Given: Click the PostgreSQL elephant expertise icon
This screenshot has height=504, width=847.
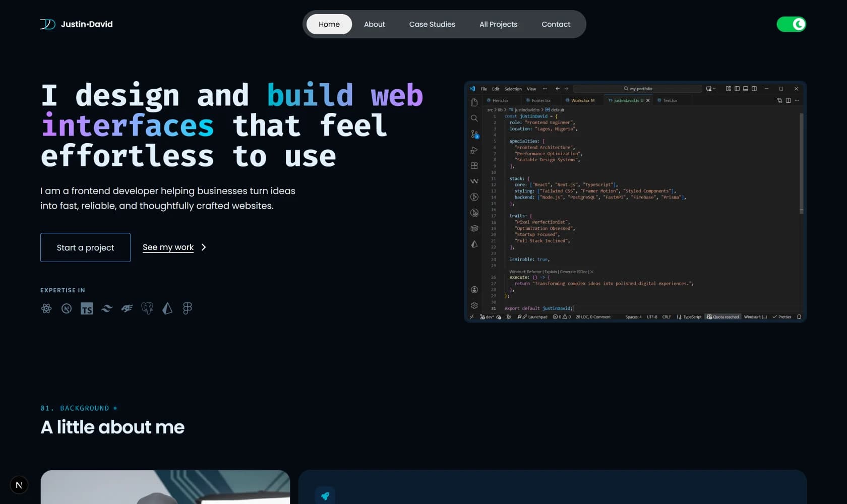Looking at the screenshot, I should pyautogui.click(x=147, y=308).
